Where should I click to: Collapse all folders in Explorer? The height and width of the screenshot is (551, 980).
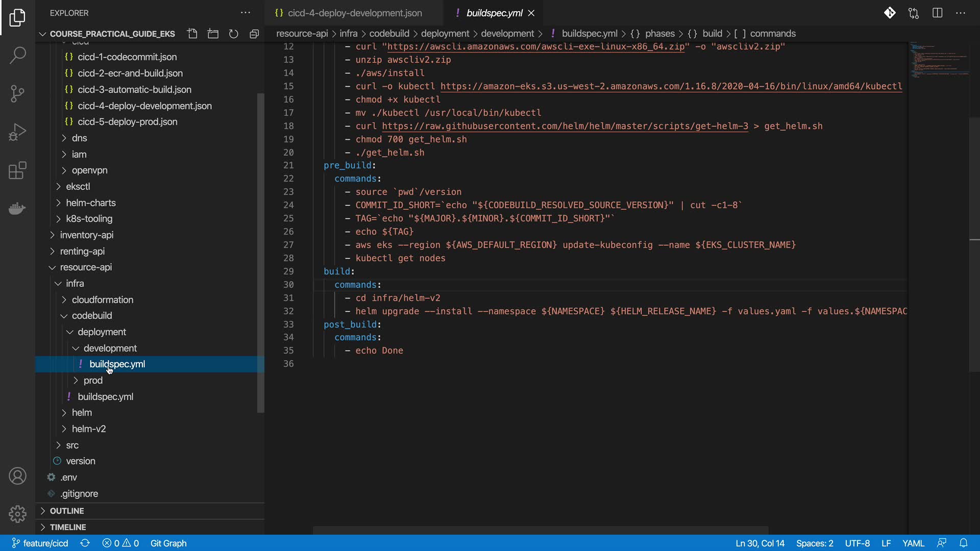pos(254,34)
